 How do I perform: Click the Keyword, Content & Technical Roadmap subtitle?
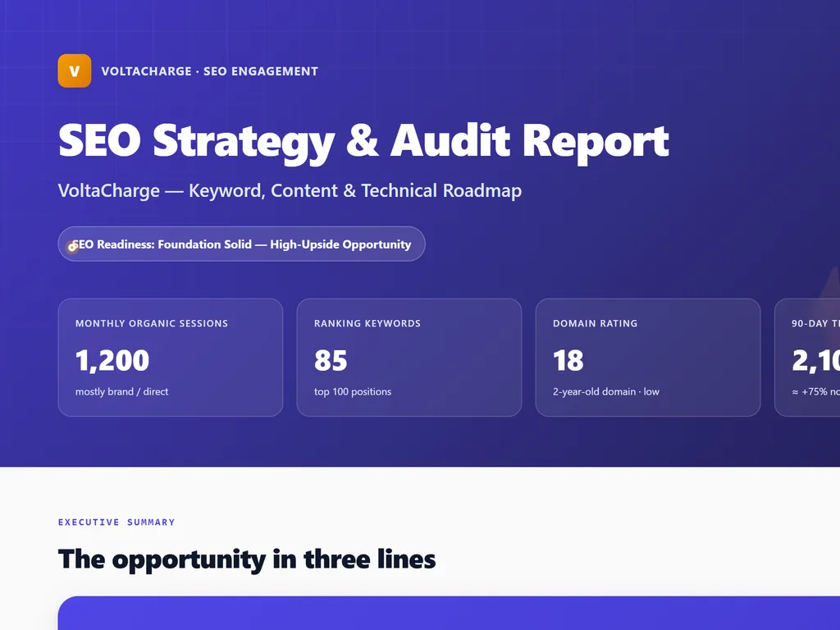point(290,190)
